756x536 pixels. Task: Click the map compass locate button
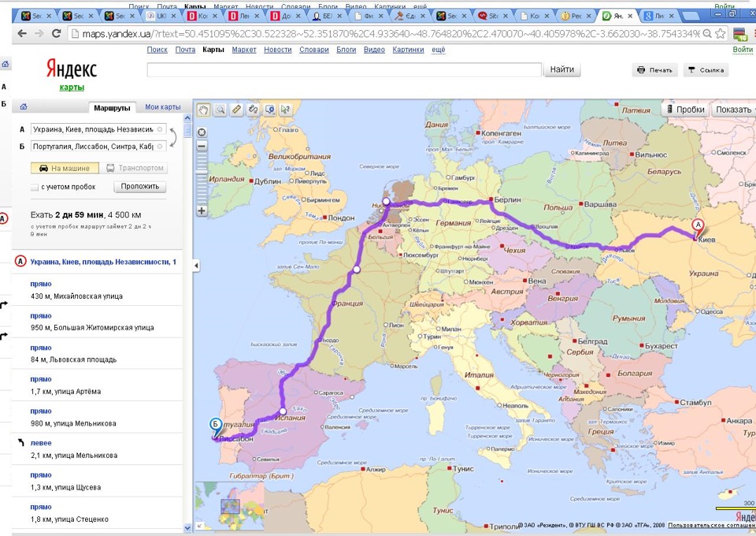point(202,132)
